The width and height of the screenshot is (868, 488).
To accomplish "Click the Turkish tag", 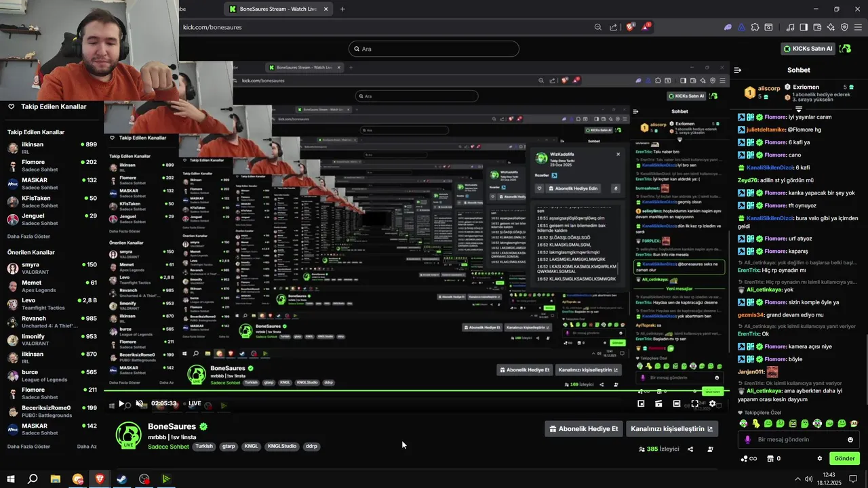I will tap(204, 446).
